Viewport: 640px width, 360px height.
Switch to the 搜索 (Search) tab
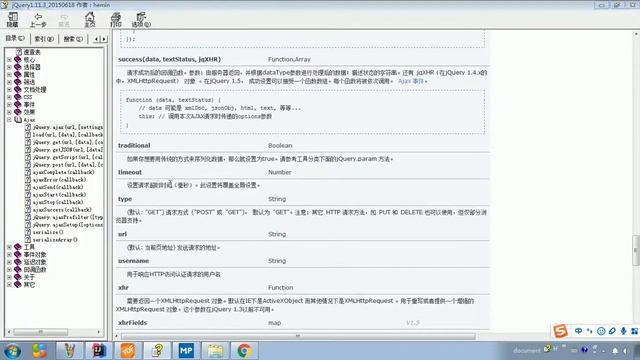click(x=73, y=39)
